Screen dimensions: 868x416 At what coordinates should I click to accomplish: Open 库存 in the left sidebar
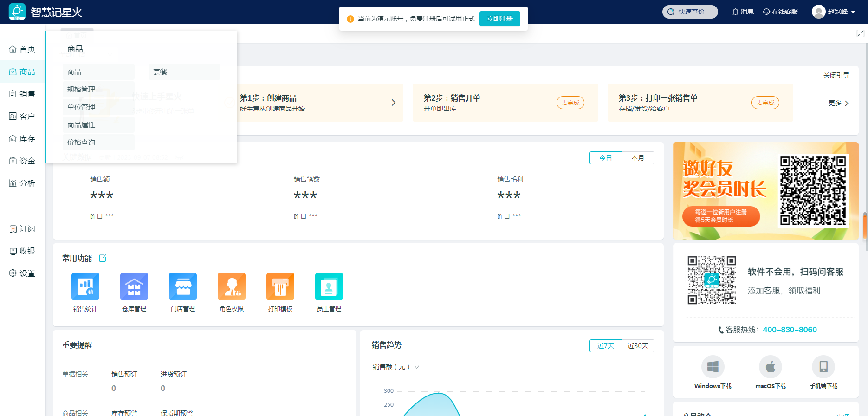(22, 138)
